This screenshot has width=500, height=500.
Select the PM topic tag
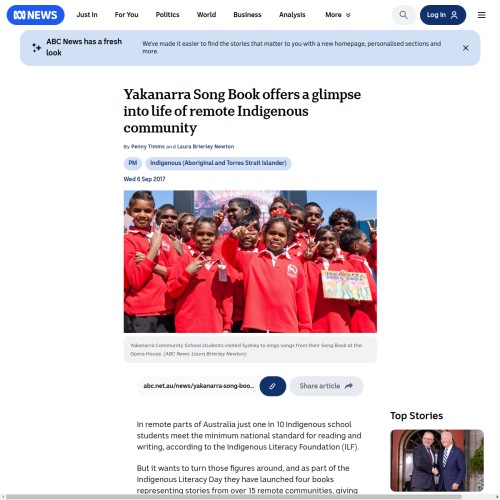click(133, 163)
